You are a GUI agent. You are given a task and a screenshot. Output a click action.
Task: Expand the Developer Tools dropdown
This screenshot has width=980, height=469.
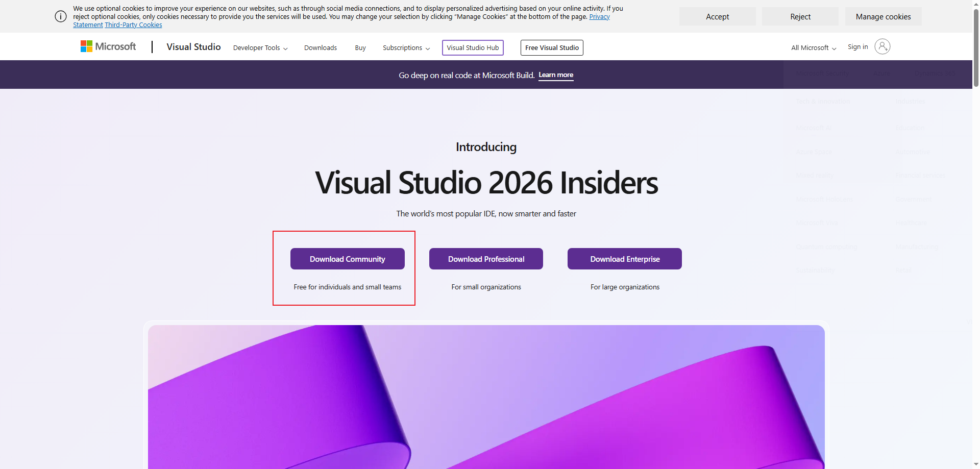pyautogui.click(x=260, y=47)
